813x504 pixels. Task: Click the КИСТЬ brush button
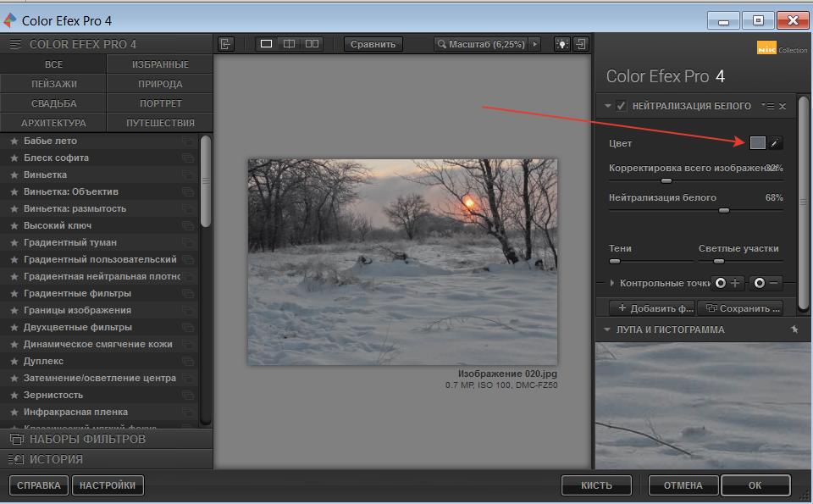point(596,485)
